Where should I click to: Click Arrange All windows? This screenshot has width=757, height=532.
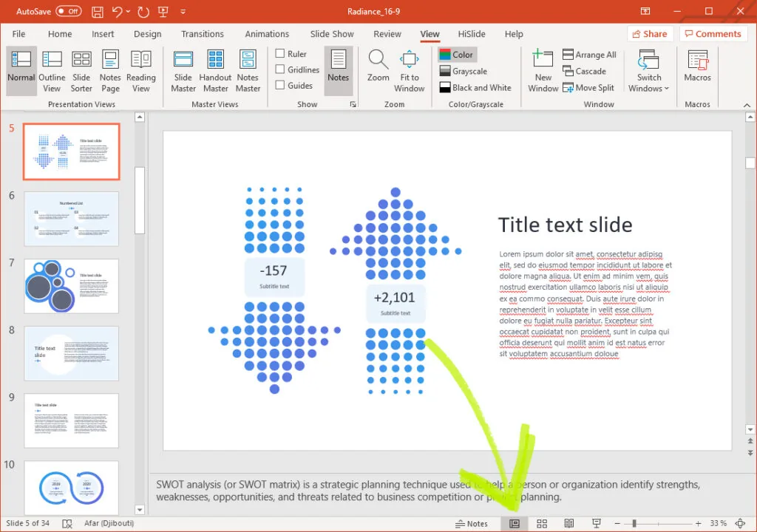coord(589,55)
